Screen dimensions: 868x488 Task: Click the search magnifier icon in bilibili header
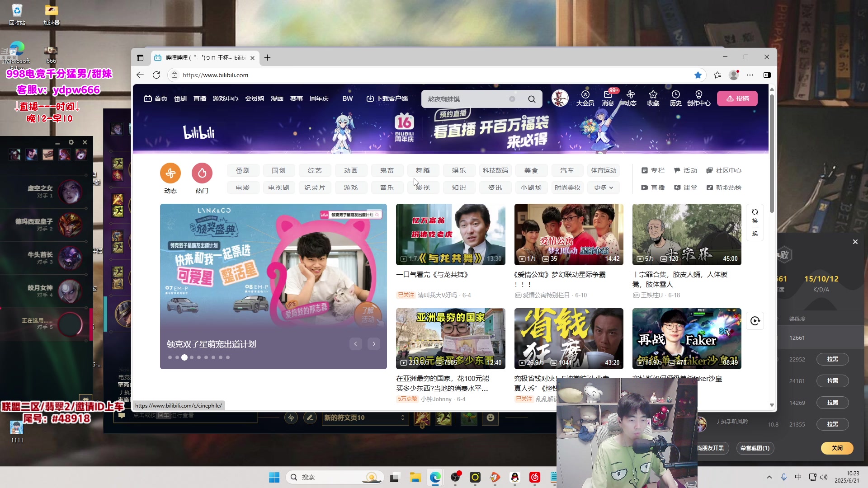click(532, 99)
